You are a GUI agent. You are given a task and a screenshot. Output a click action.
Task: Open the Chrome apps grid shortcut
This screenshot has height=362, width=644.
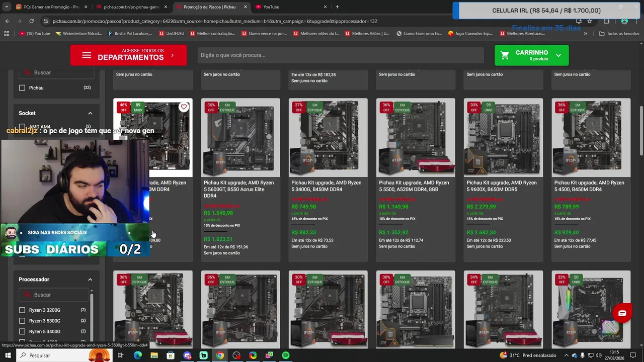tap(7, 34)
